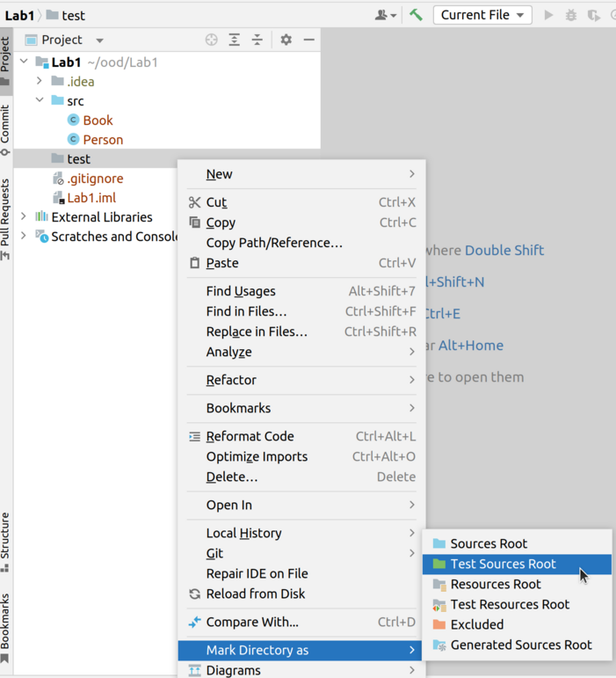
Task: Open the Commit tool window tab
Action: coord(6,128)
